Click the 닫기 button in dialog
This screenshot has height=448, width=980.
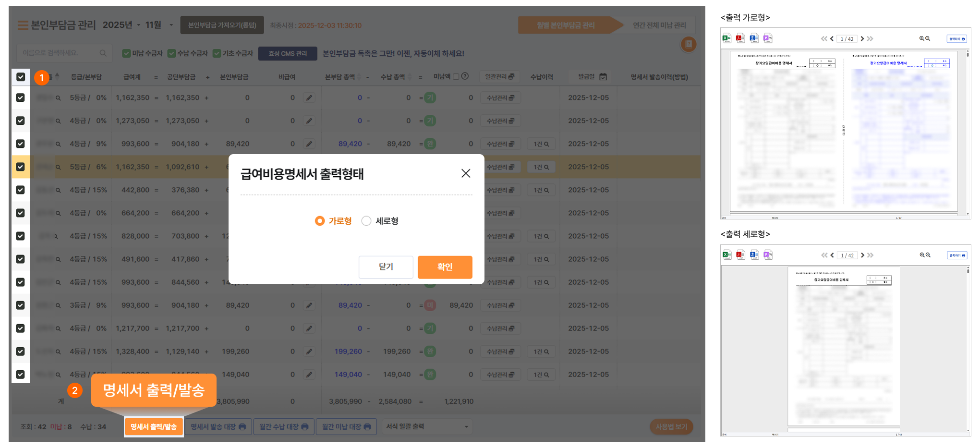[x=386, y=267]
